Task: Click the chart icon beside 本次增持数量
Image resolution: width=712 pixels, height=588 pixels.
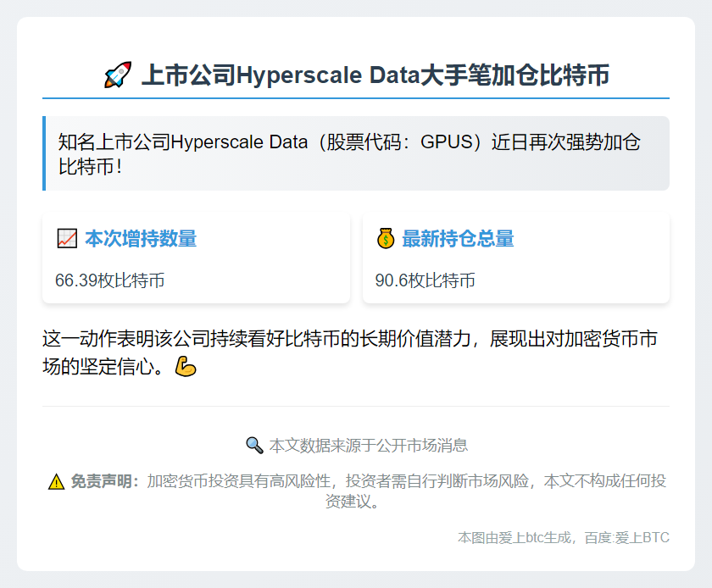Action: 67,239
